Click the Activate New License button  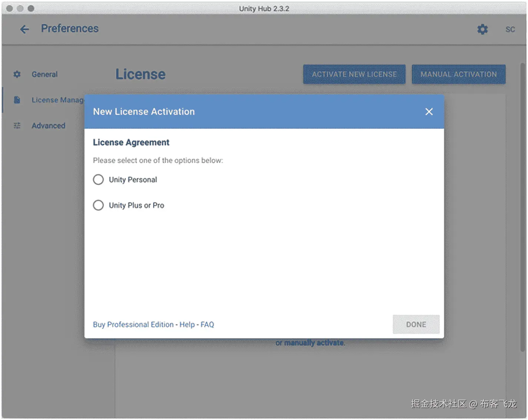click(x=354, y=74)
